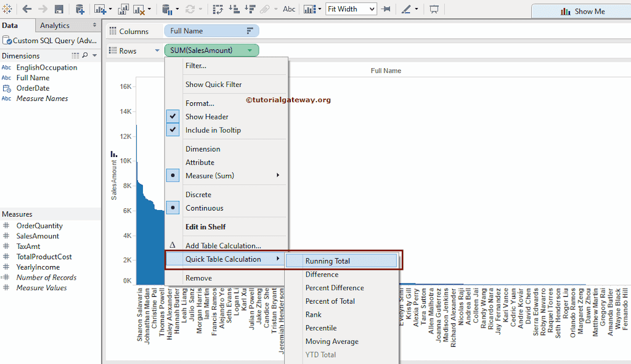Select Percent of Total calculation
This screenshot has width=631, height=364.
[x=330, y=301]
